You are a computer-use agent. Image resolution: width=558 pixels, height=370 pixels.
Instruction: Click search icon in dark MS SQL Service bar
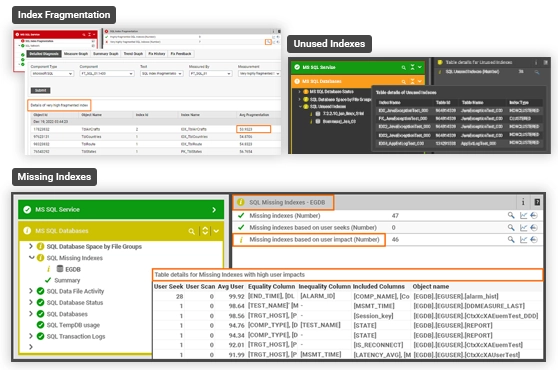404,67
